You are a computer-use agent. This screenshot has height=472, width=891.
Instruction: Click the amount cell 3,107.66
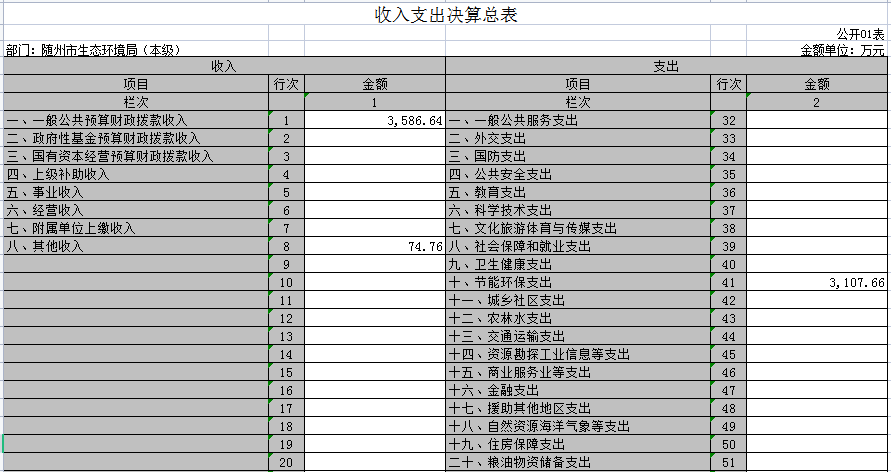click(x=818, y=282)
